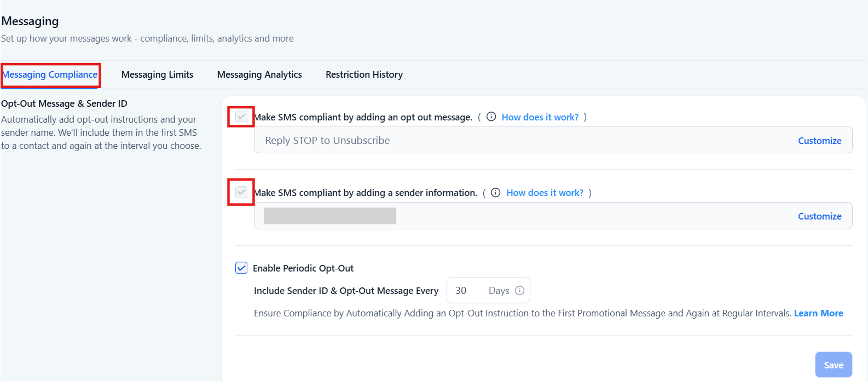Open the Restriction History tab
The width and height of the screenshot is (868, 381).
(x=364, y=74)
